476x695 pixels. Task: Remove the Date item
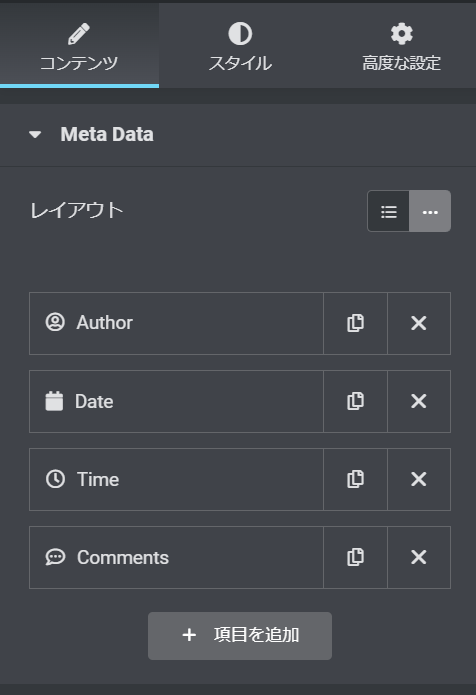(x=419, y=401)
